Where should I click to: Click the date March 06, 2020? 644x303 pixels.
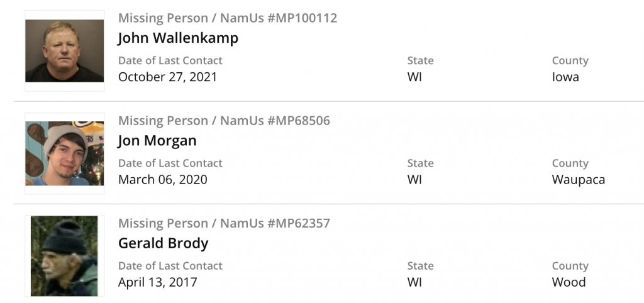click(162, 180)
